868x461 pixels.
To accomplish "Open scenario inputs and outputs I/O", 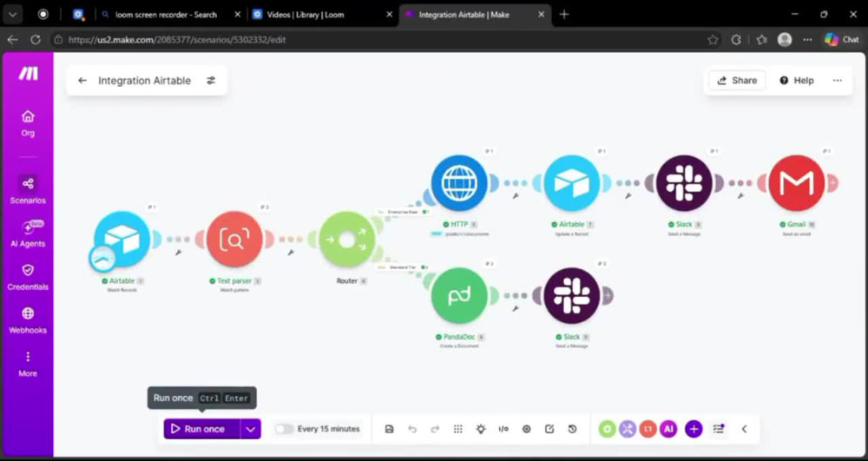I will click(503, 429).
